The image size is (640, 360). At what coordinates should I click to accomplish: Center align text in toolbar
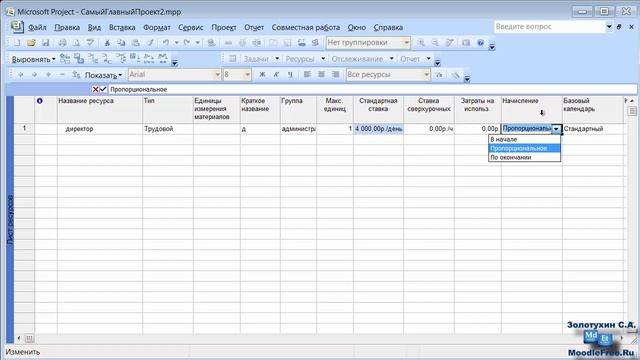click(x=321, y=75)
